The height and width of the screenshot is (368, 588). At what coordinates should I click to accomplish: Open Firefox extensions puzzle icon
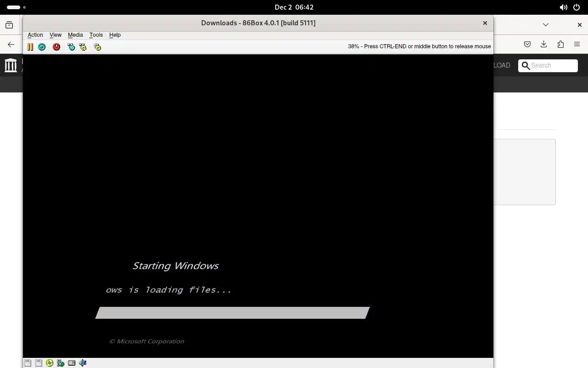[x=560, y=44]
